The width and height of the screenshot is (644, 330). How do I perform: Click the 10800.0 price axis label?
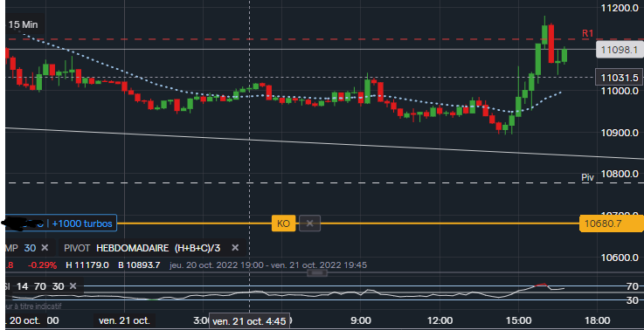[620, 174]
